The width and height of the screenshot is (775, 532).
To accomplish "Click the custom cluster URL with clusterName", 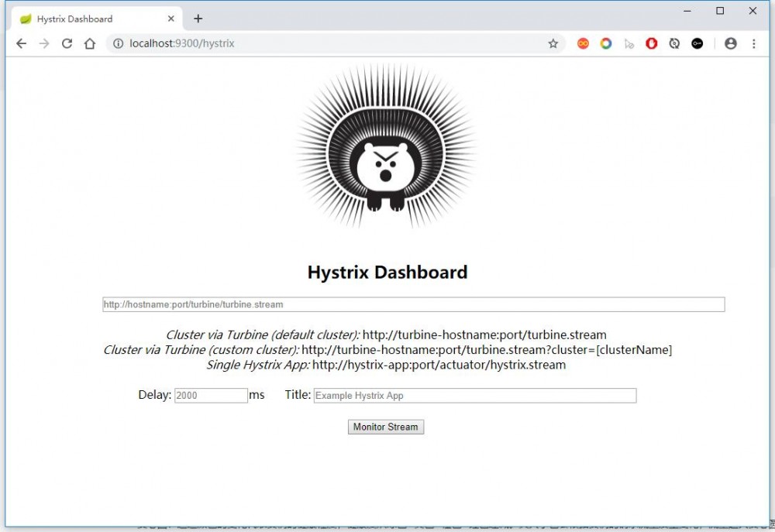I will pyautogui.click(x=487, y=350).
